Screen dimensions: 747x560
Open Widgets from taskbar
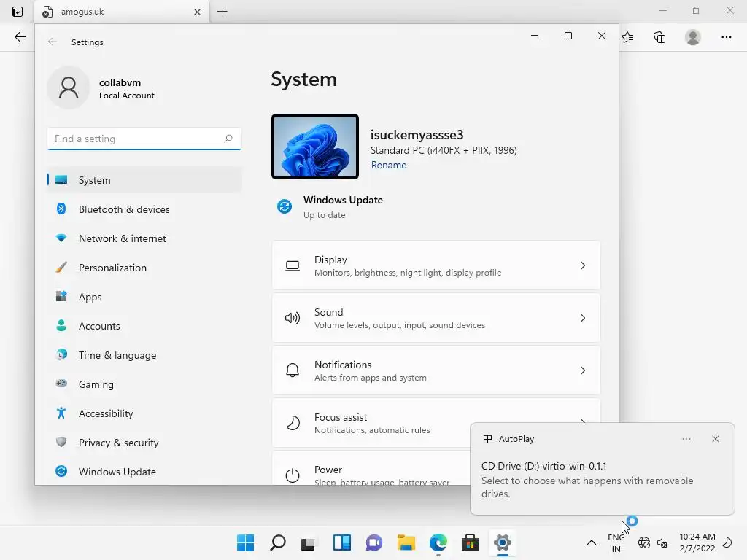click(x=341, y=542)
